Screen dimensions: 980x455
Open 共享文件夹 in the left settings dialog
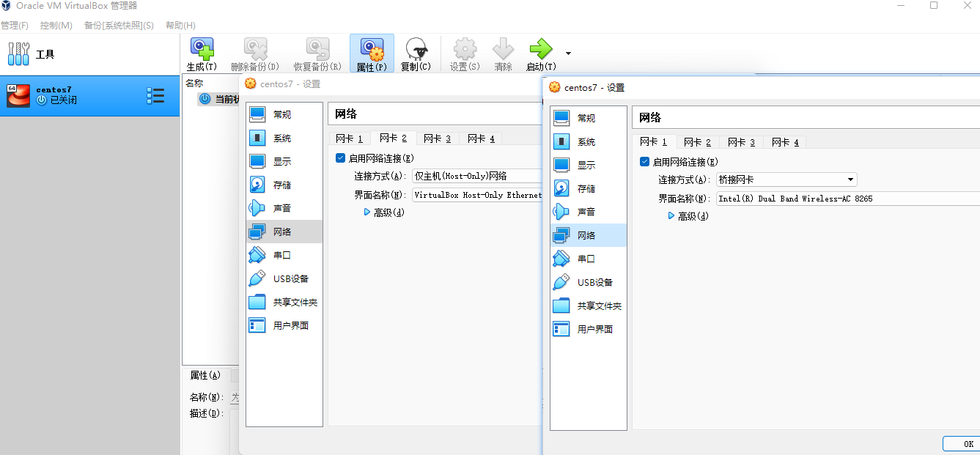284,302
